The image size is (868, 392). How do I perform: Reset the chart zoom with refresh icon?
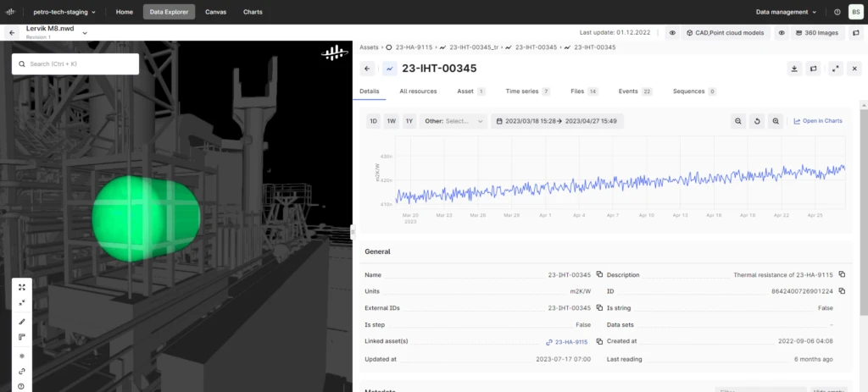(x=757, y=121)
